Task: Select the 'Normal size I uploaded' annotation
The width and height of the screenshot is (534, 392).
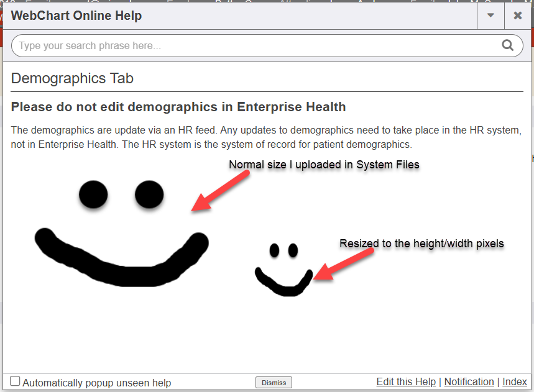Action: click(325, 165)
